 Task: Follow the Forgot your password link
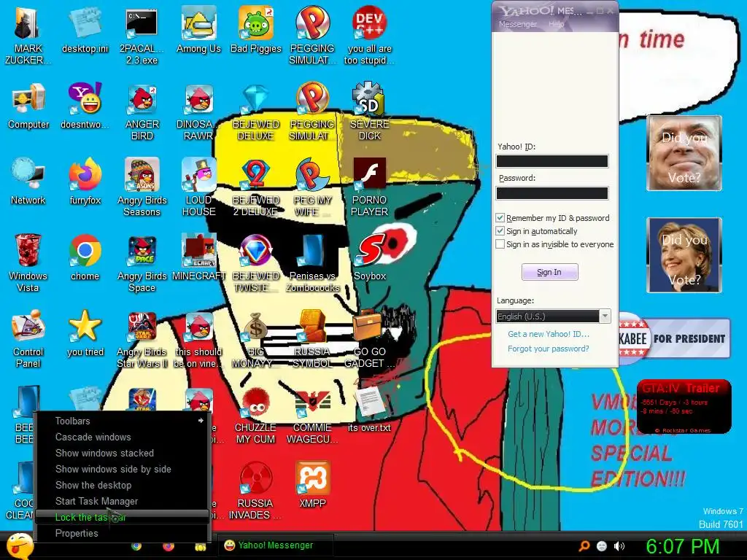click(549, 349)
